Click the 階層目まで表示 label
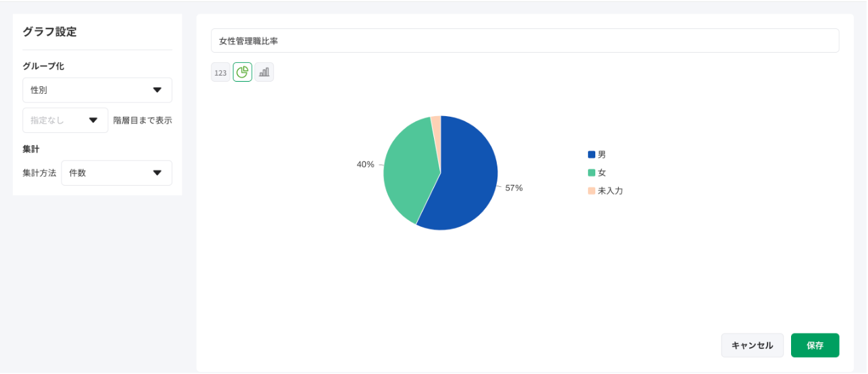The image size is (868, 374). pyautogui.click(x=142, y=120)
